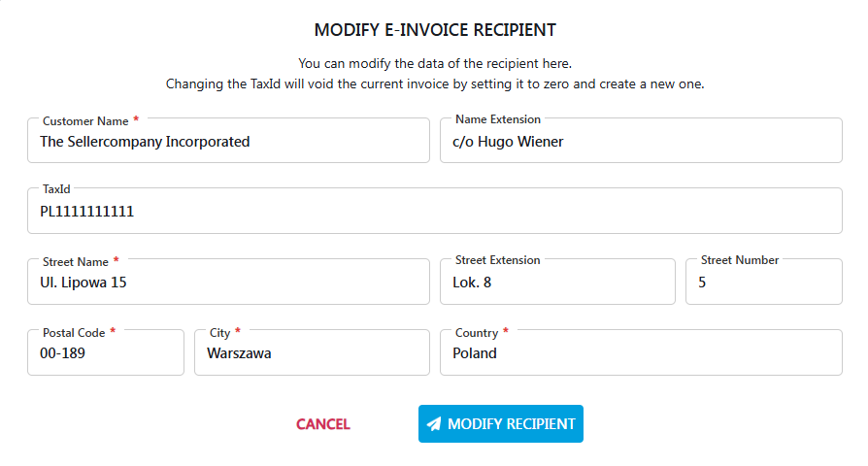Focus the field containing 'The Sellercompany Incorporated'

pos(228,142)
